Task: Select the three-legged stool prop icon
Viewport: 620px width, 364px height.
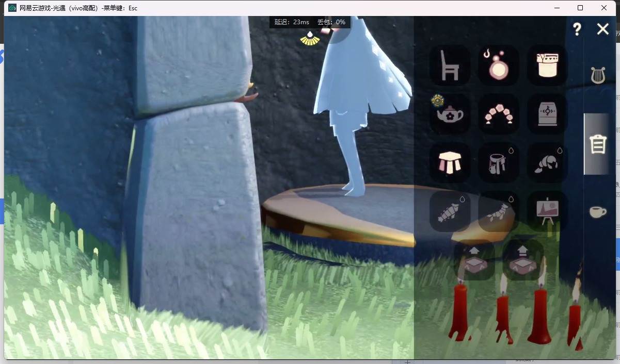Action: pyautogui.click(x=450, y=162)
